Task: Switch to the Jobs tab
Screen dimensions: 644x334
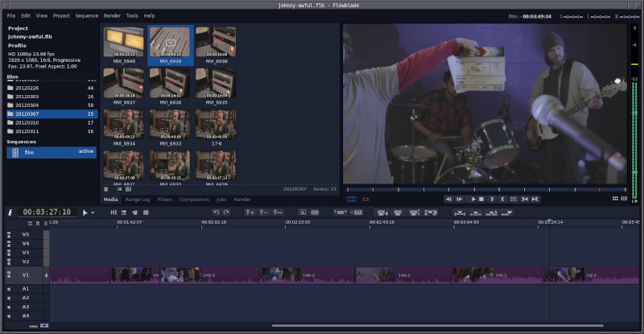Action: coord(221,200)
